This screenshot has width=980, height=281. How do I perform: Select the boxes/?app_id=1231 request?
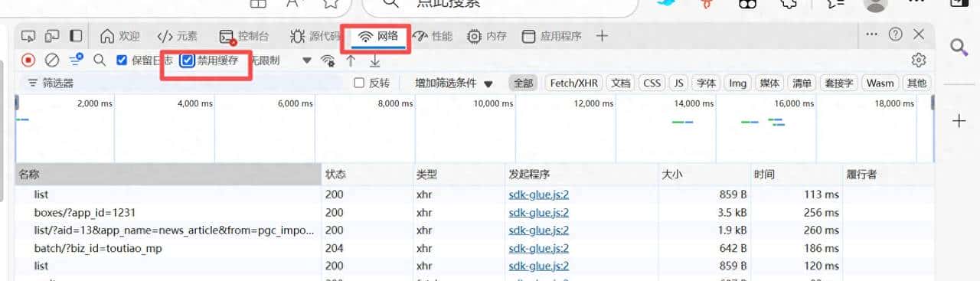(85, 212)
